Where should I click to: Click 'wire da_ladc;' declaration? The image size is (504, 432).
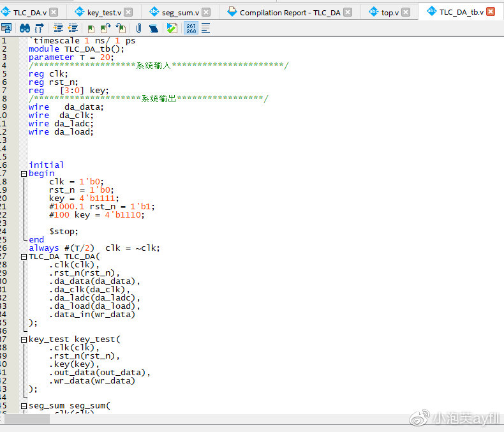click(x=61, y=123)
